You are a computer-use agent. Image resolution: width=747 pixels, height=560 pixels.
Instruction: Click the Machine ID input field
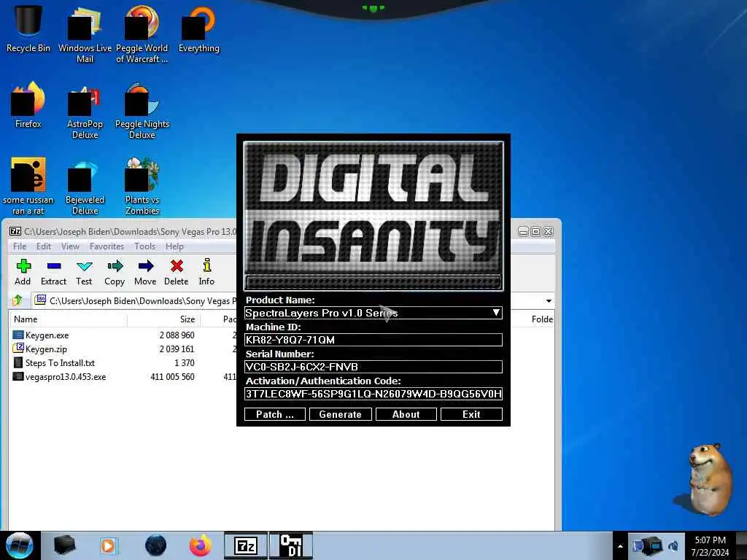(373, 340)
